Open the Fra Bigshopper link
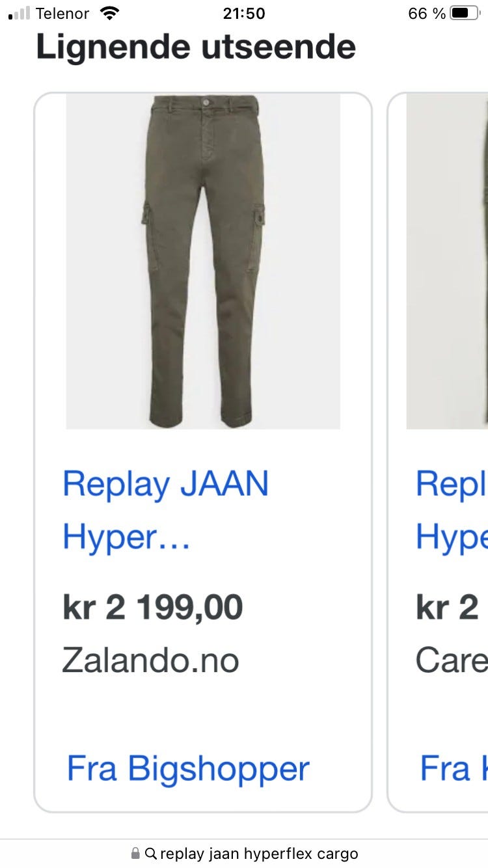Screen dimensions: 488x868 click(x=188, y=768)
